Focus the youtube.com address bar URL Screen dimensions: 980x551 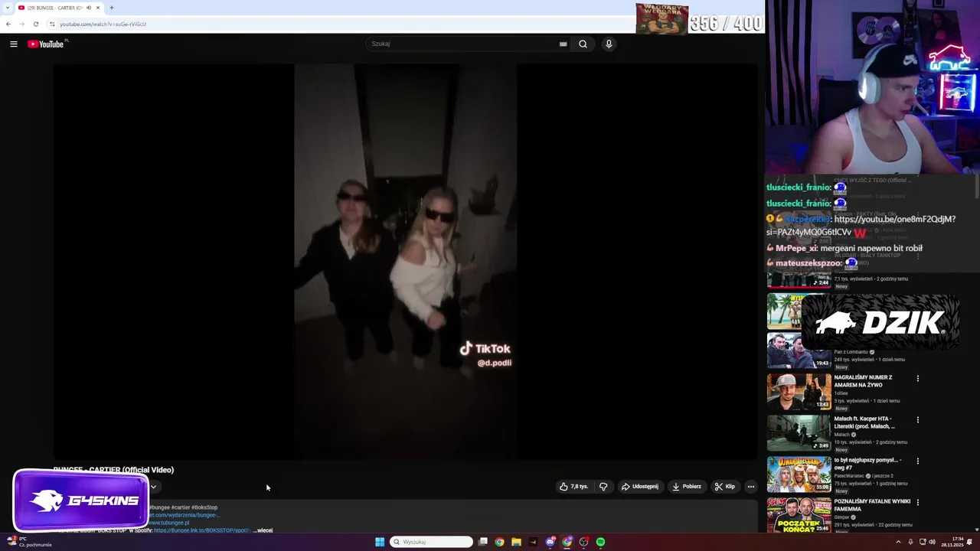(x=103, y=24)
